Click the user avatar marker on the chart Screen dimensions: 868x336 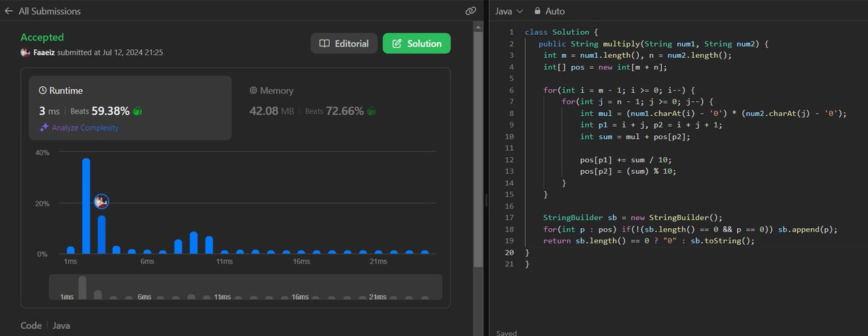pos(101,202)
